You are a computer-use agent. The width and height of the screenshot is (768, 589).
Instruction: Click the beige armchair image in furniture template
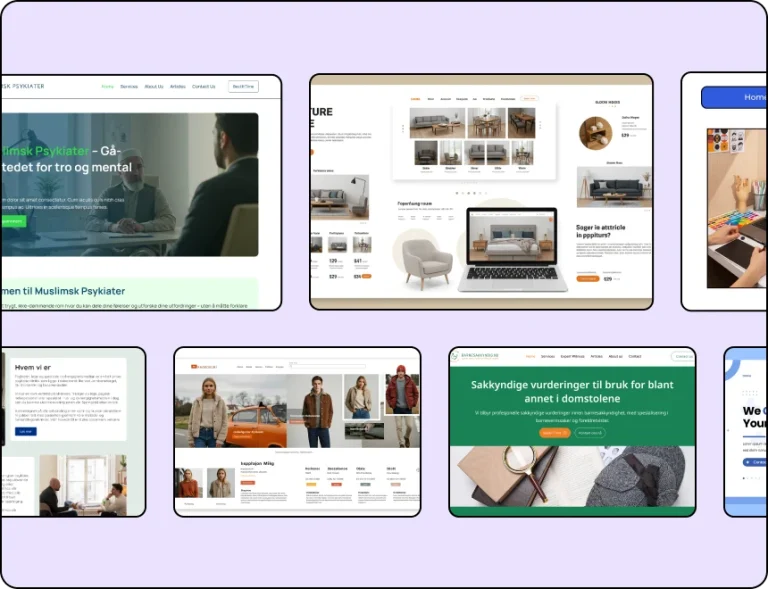click(427, 260)
